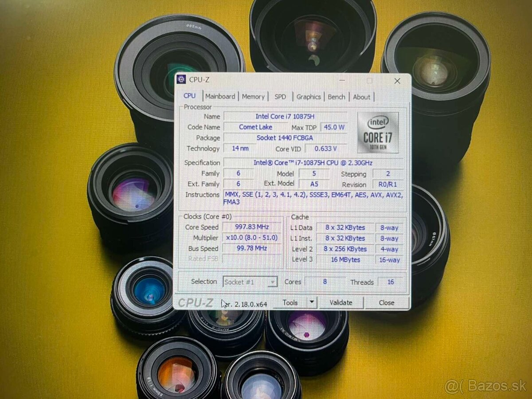Click the CPU-Z logo text at bottom left

click(x=196, y=303)
